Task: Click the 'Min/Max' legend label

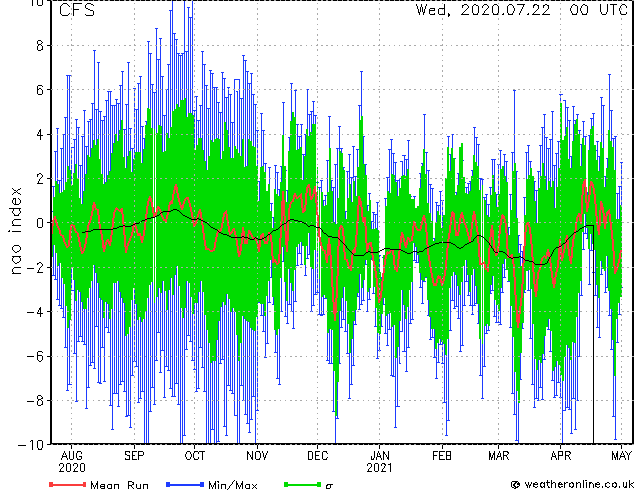Action: (x=232, y=485)
